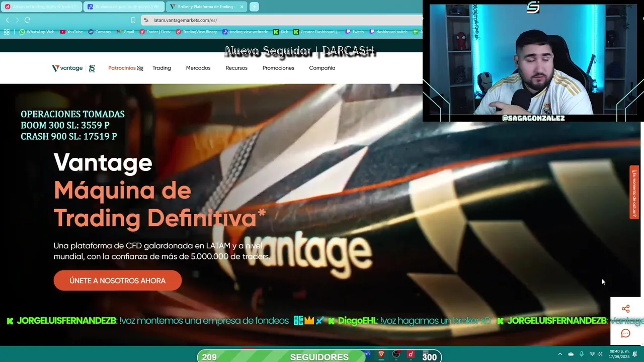The height and width of the screenshot is (362, 644).
Task: Click the microphone tray icon
Action: click(582, 354)
